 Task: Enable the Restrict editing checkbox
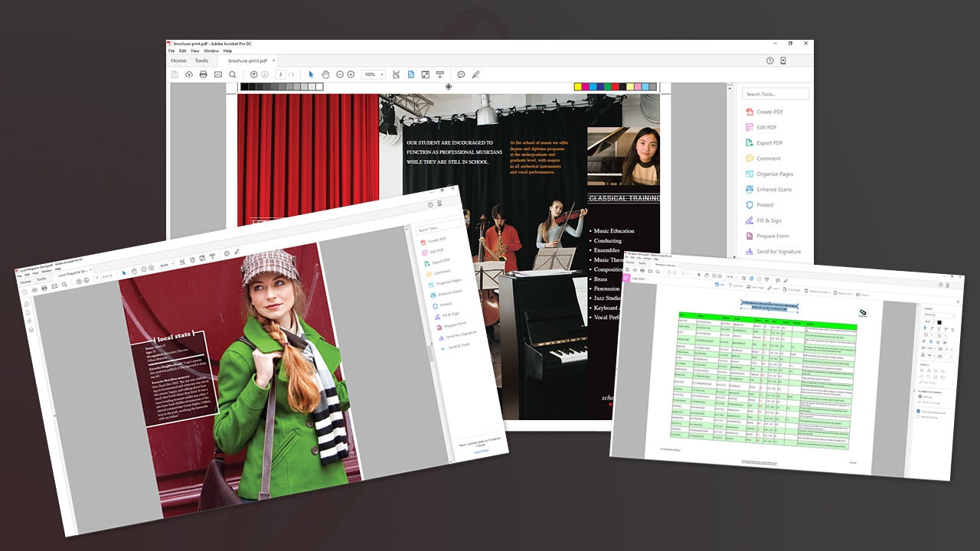pos(918,417)
